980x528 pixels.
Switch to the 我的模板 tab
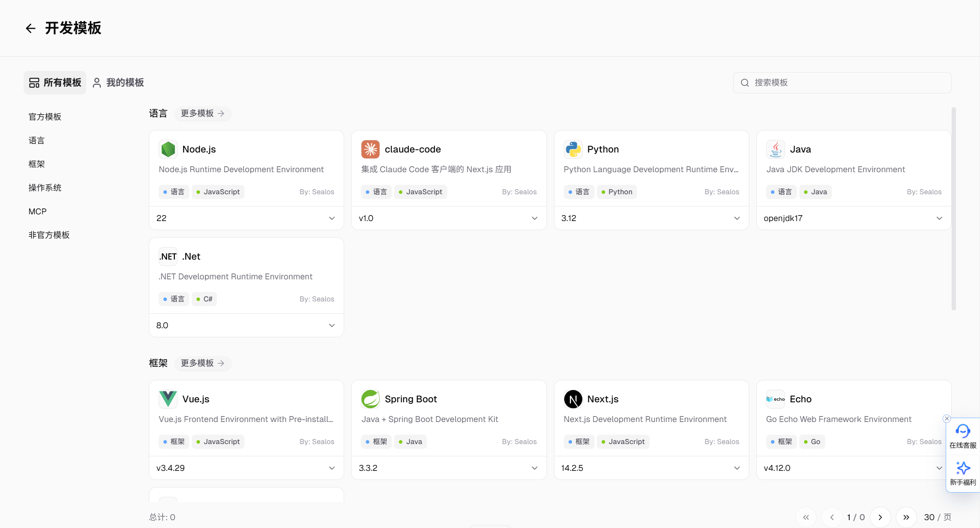[119, 83]
